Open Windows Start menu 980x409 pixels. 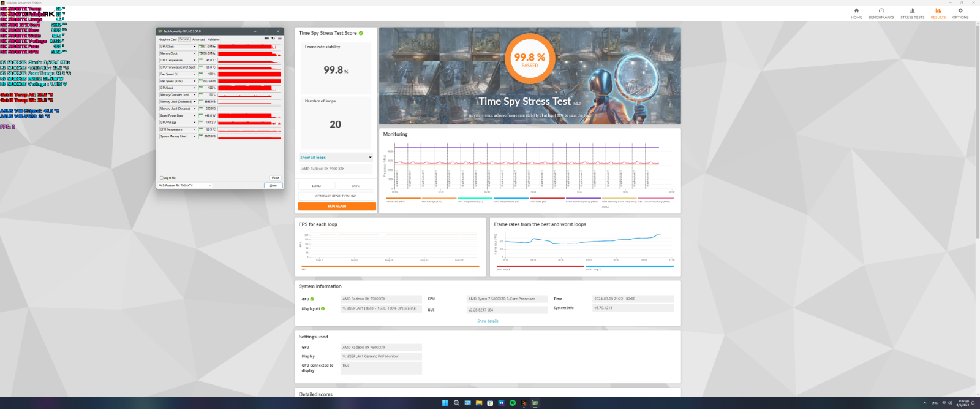pos(445,403)
